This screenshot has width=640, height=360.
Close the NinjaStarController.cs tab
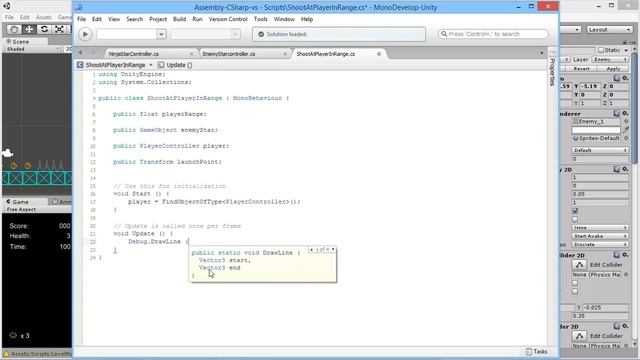[x=191, y=54]
